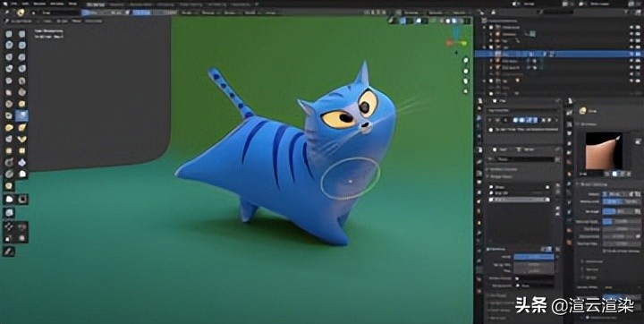This screenshot has height=324, width=644.
Task: Open the Cursor dropdown in header
Action: coord(272,13)
